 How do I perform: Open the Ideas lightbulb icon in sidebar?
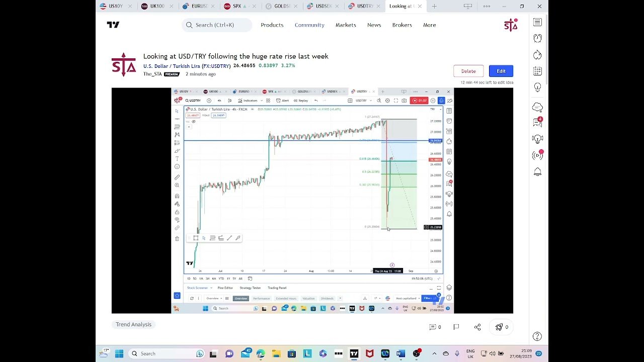point(537,87)
